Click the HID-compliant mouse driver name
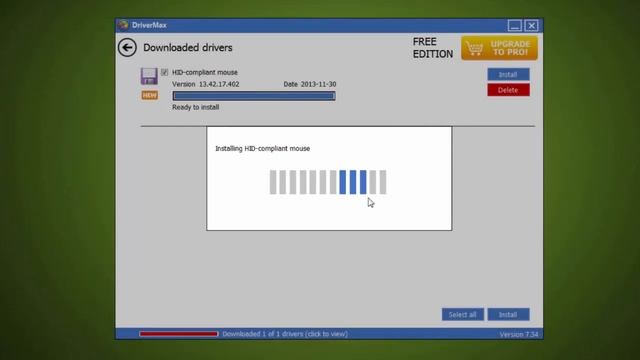 tap(204, 72)
